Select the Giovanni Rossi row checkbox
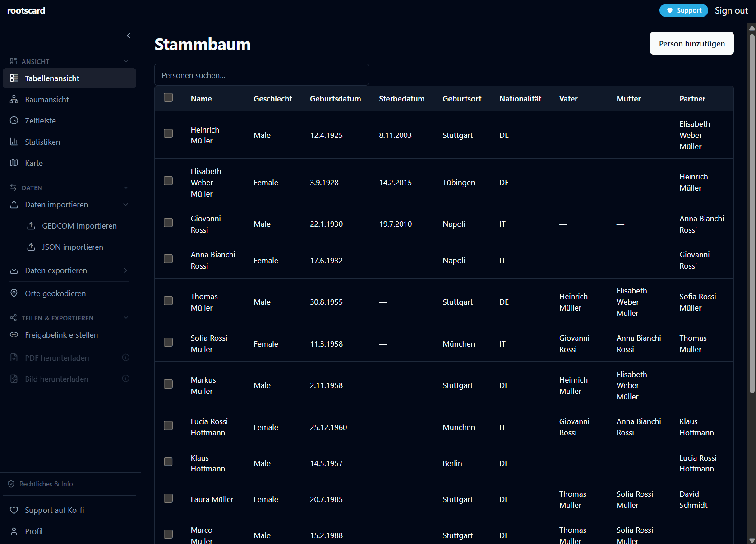 click(168, 223)
